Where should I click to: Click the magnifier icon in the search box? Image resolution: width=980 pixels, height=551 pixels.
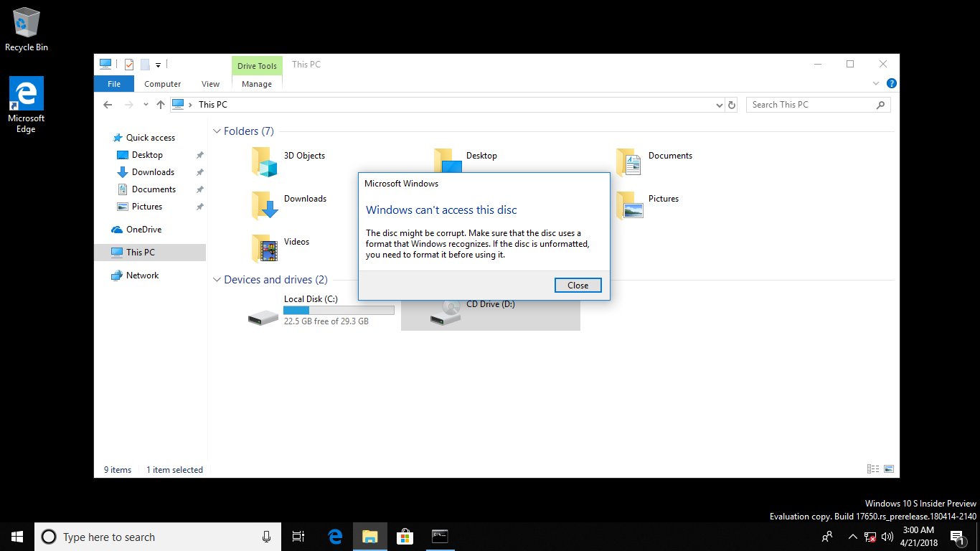(881, 105)
